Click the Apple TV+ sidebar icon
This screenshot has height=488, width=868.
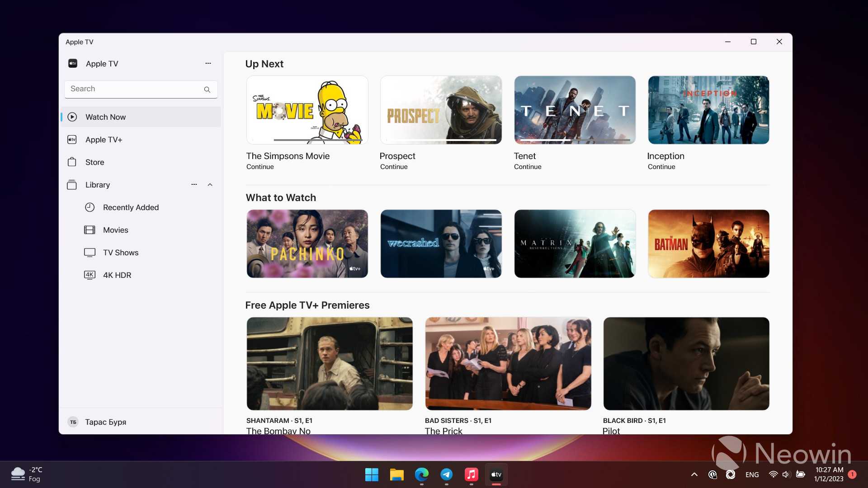point(72,140)
